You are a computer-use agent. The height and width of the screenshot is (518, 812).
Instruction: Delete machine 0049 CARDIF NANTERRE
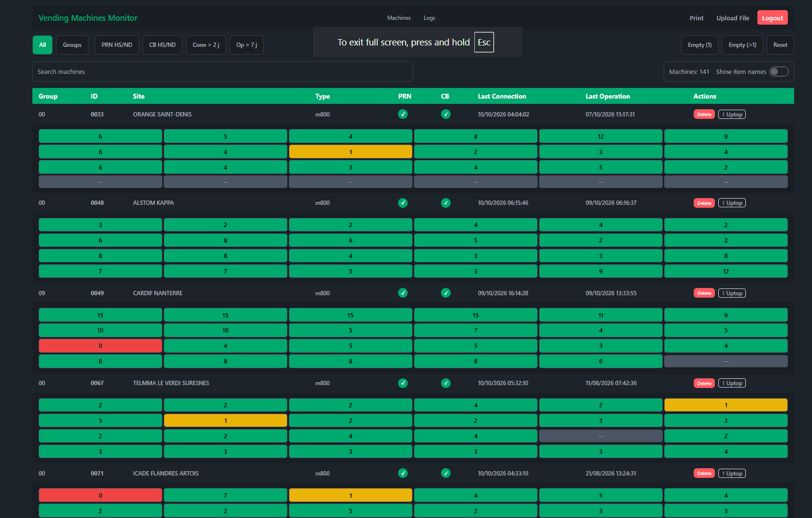pos(704,293)
